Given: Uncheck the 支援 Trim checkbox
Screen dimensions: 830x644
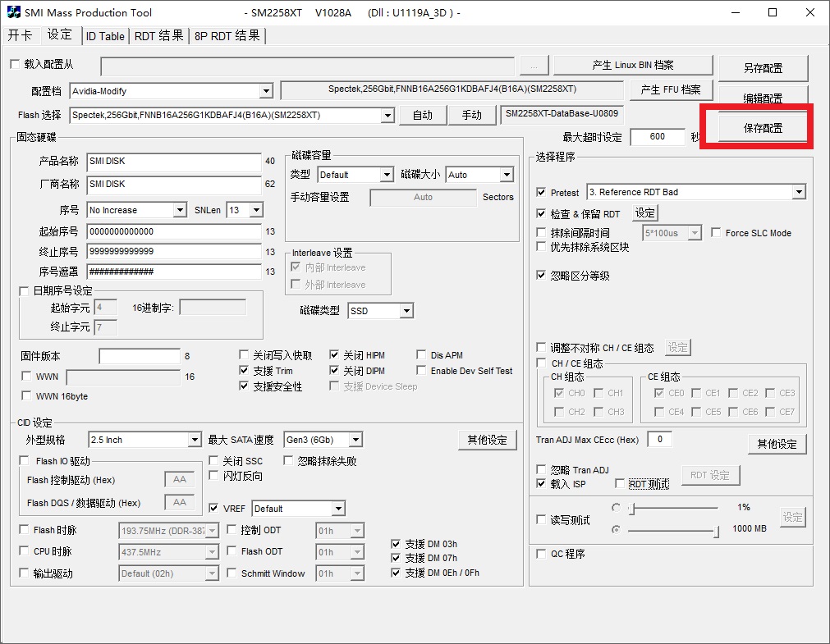Looking at the screenshot, I should point(244,371).
